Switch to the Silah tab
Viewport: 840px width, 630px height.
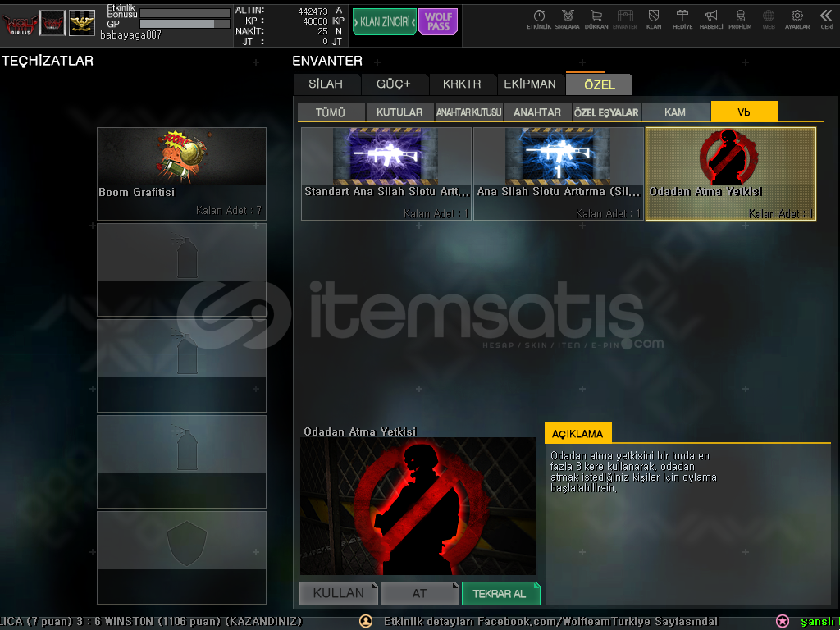pos(326,84)
